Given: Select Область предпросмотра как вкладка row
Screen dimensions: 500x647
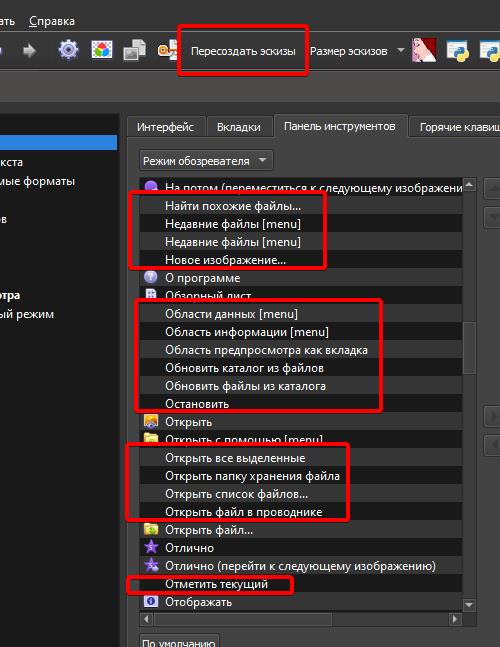Looking at the screenshot, I should tap(301, 350).
